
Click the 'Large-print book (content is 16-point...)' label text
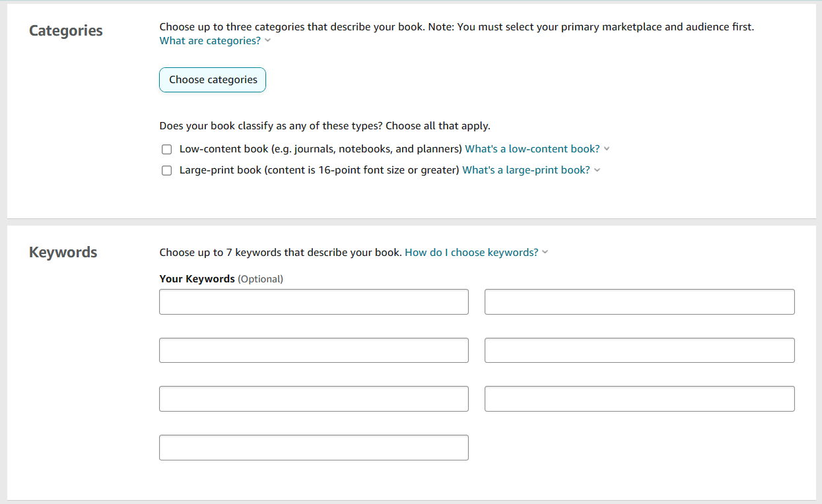(319, 170)
